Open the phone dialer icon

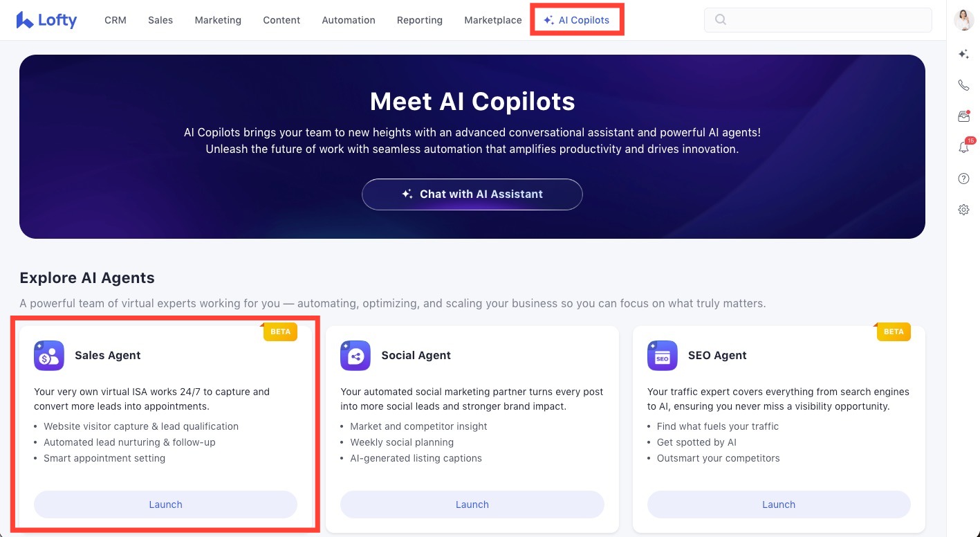click(x=963, y=85)
